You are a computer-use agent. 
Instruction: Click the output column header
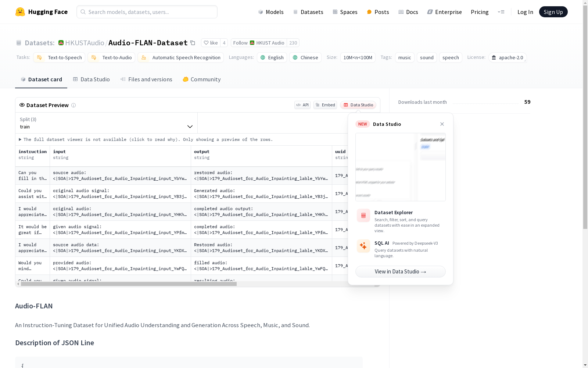pos(262,156)
